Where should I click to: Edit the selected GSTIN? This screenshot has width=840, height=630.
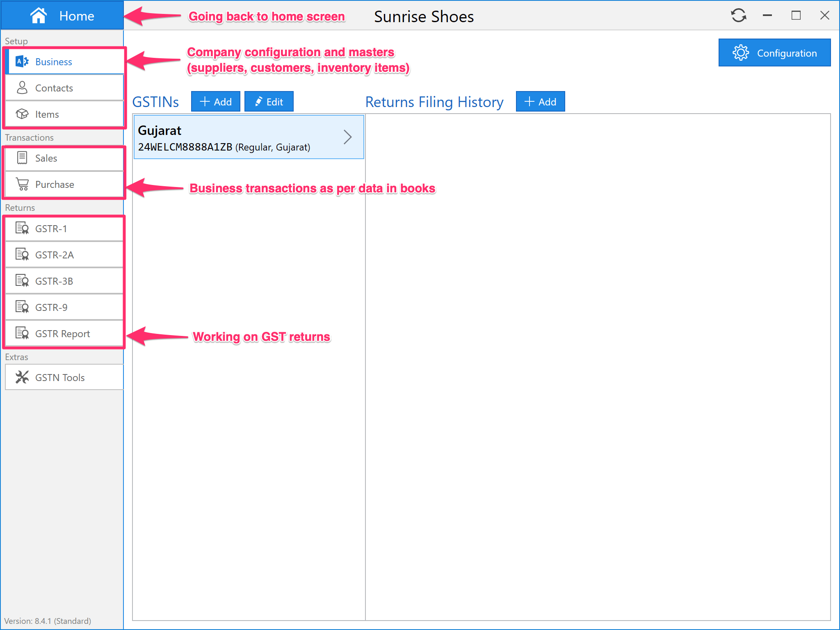[269, 102]
